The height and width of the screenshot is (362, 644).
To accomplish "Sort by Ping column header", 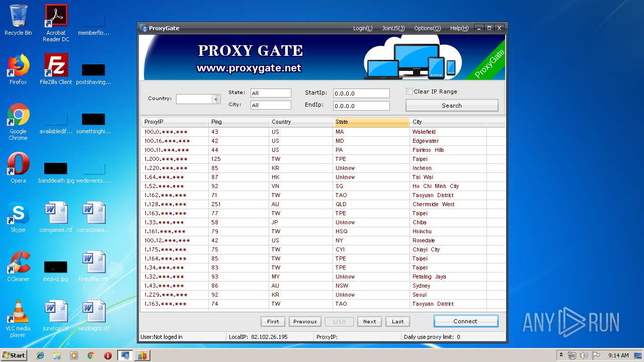I will (x=238, y=122).
